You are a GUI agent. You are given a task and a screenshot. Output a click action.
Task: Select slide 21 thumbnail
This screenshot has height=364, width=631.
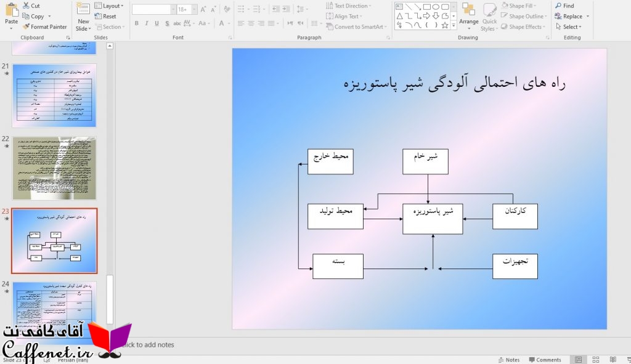(54, 95)
